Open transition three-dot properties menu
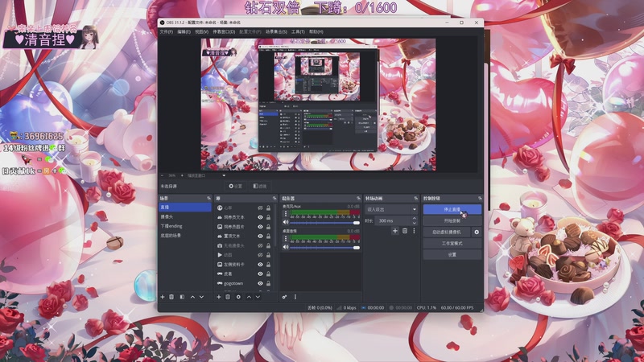Screen dimensions: 644x362 click(x=414, y=231)
